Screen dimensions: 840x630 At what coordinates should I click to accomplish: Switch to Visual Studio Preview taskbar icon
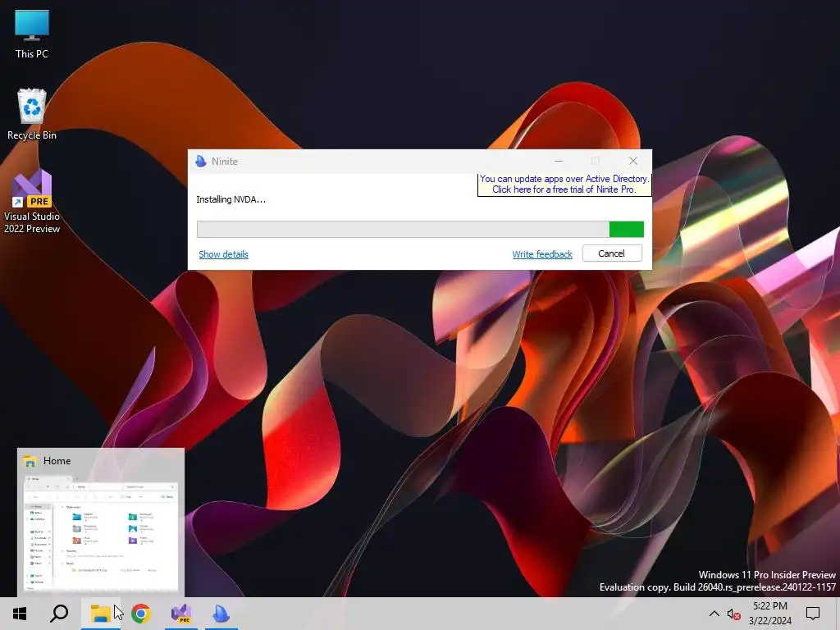pyautogui.click(x=181, y=614)
